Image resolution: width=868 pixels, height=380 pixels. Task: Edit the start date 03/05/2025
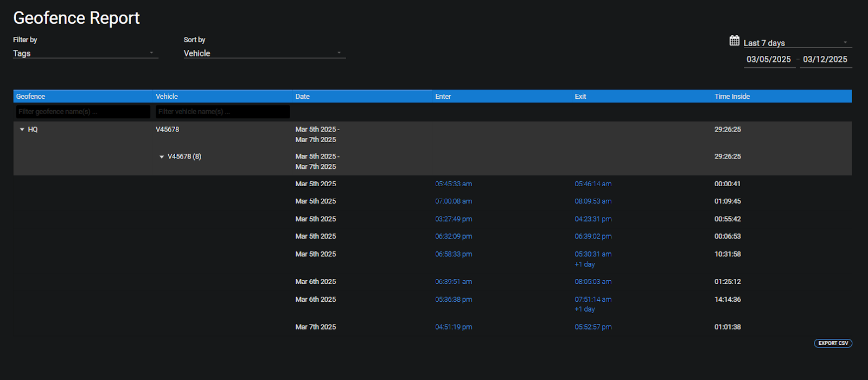tap(768, 60)
